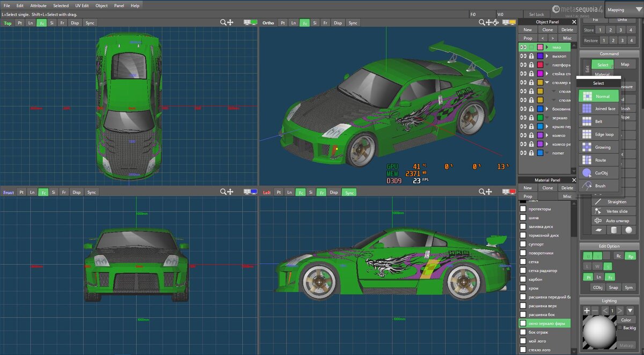
Task: Click New in the Object Panel
Action: point(528,30)
